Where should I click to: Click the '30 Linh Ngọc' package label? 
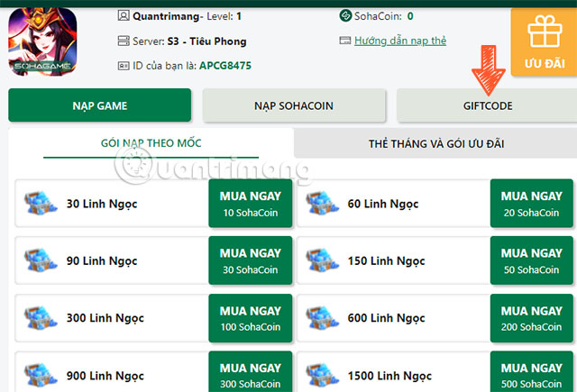tap(102, 204)
